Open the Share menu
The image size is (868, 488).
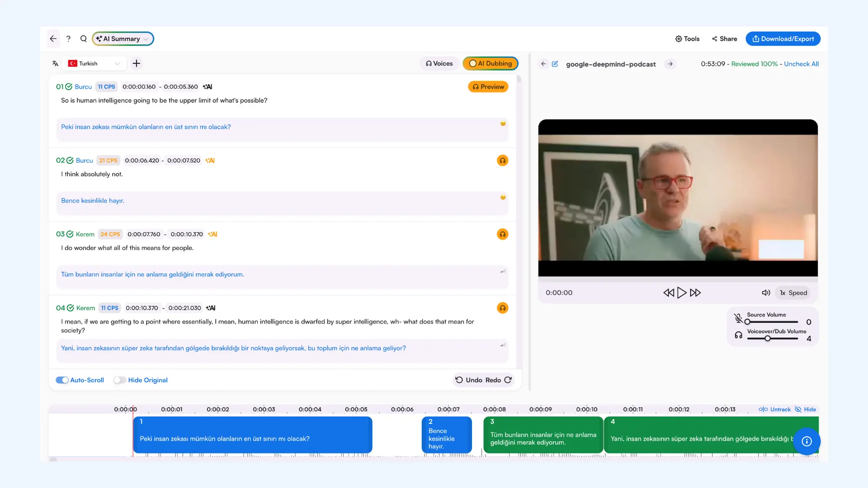coord(724,39)
